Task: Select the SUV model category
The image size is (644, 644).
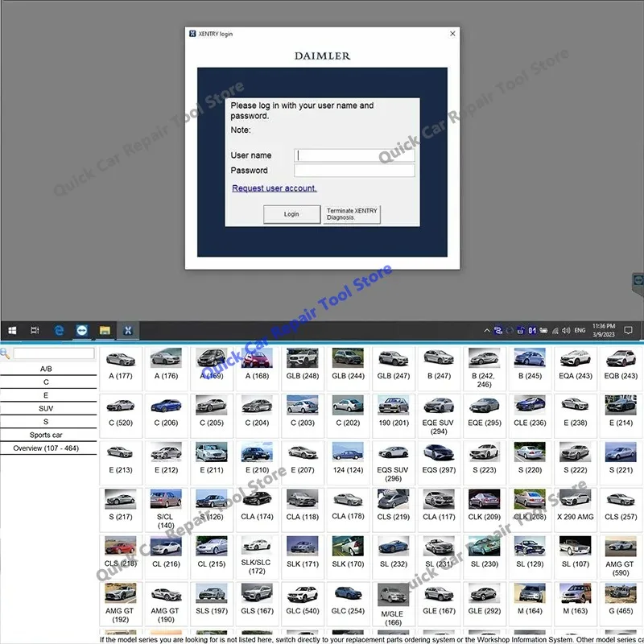Action: tap(46, 408)
